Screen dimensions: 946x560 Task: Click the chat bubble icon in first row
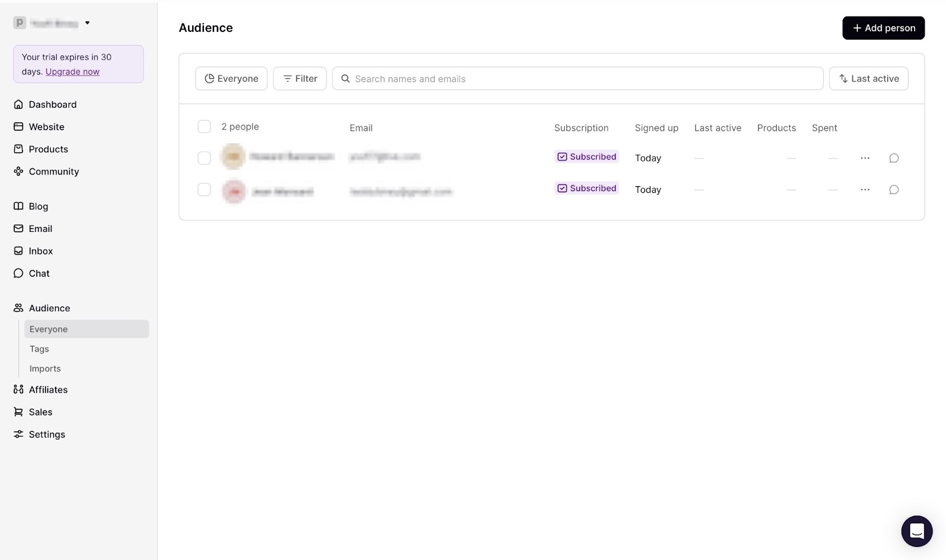[894, 158]
